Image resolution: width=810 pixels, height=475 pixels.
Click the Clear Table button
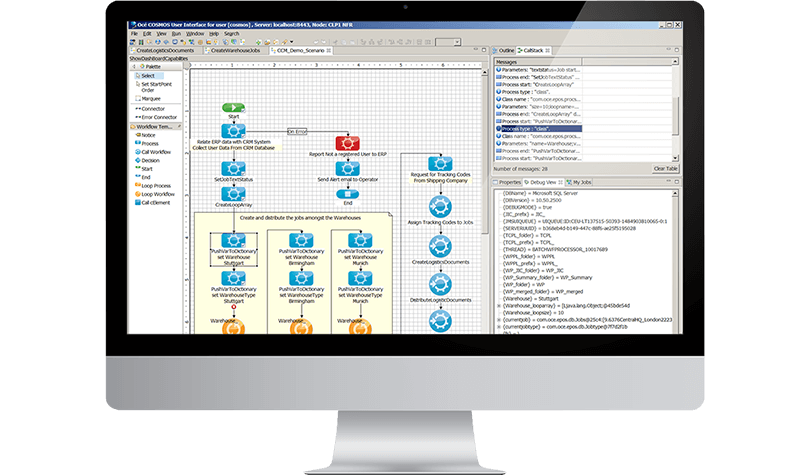(664, 169)
